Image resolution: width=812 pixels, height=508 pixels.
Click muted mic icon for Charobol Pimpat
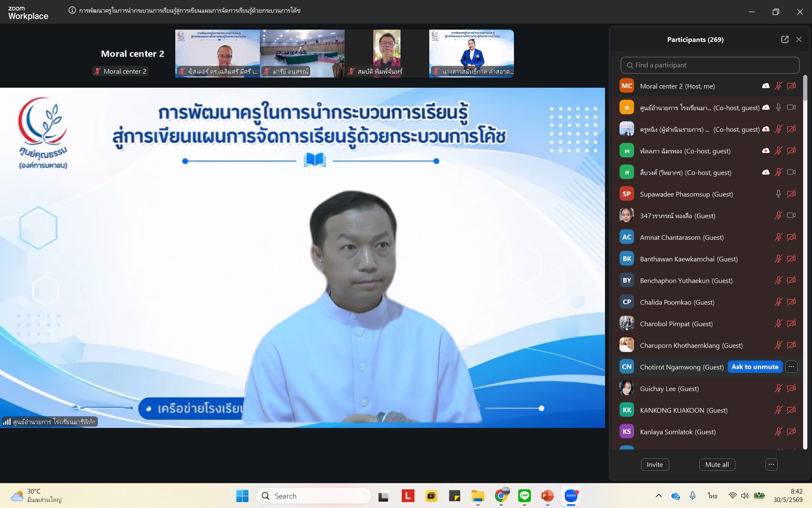click(778, 324)
